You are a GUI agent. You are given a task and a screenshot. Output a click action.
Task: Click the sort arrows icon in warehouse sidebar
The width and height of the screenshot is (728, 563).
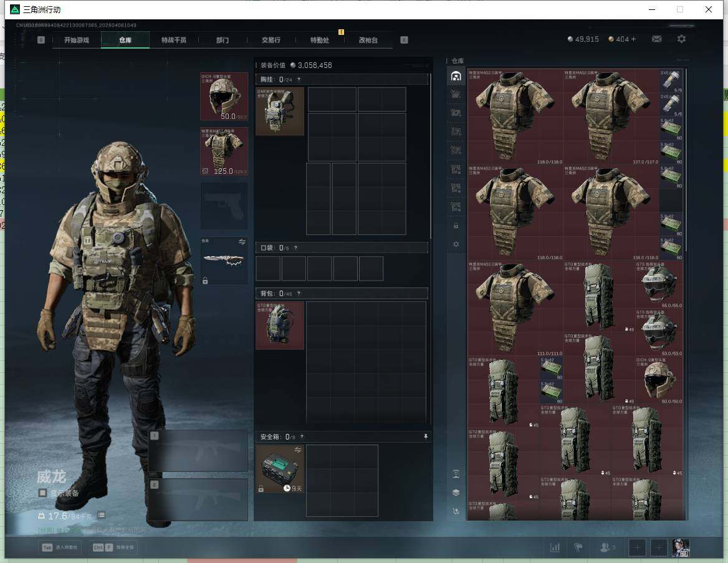[456, 511]
